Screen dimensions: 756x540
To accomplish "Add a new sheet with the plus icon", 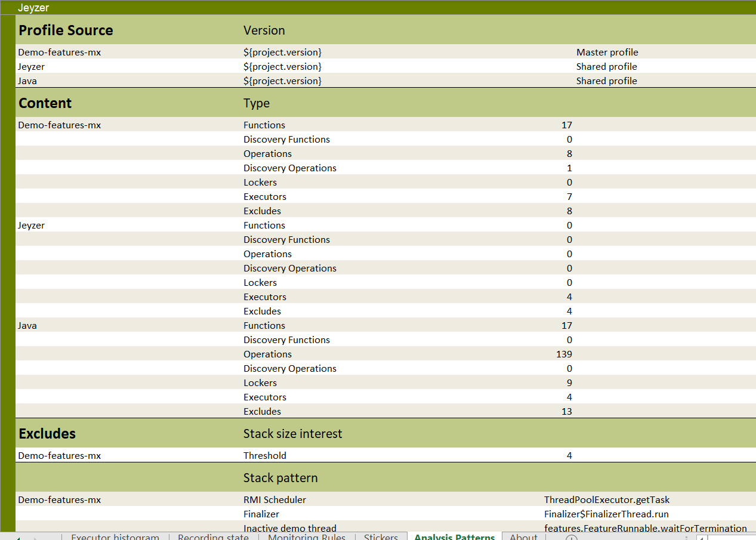I will pyautogui.click(x=571, y=538).
